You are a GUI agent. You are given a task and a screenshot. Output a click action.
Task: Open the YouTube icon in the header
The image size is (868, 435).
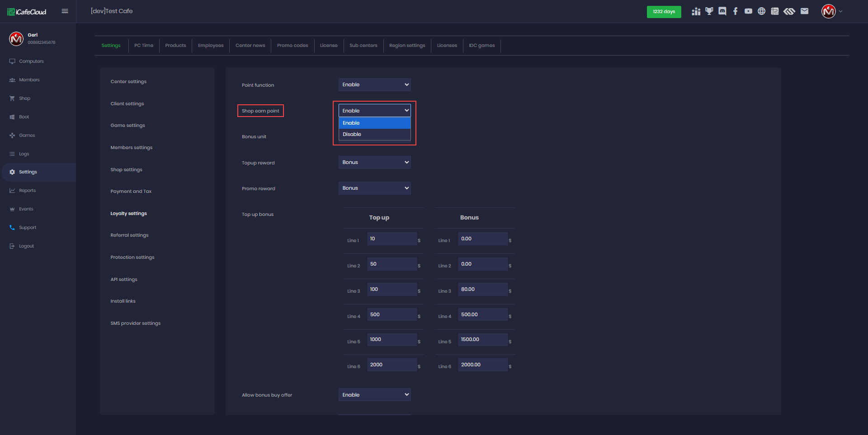tap(749, 11)
